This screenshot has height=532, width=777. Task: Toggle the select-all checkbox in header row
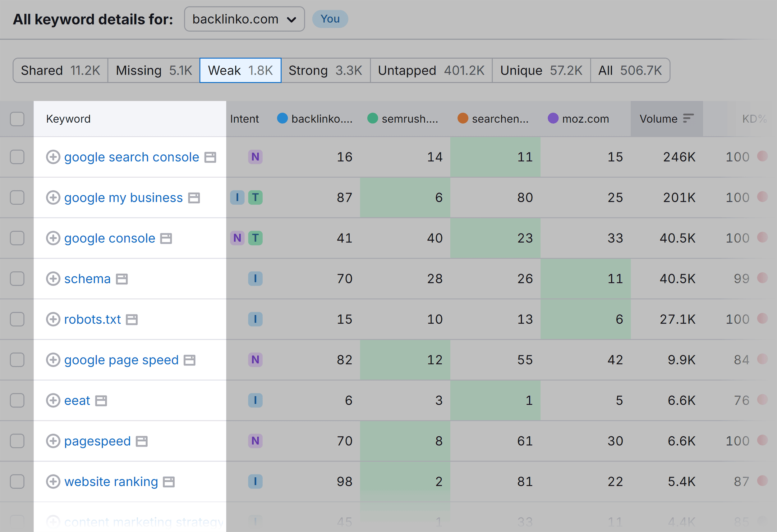point(17,119)
